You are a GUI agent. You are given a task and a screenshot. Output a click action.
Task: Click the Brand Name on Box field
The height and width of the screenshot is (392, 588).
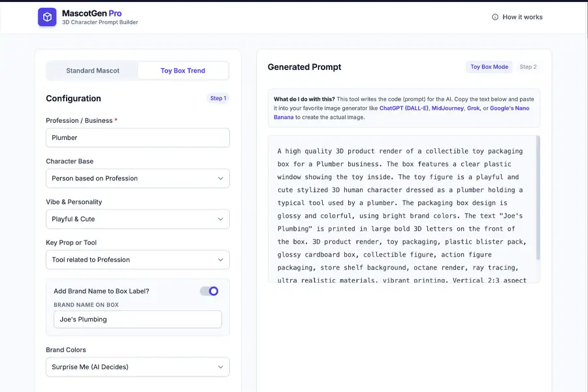pos(137,319)
